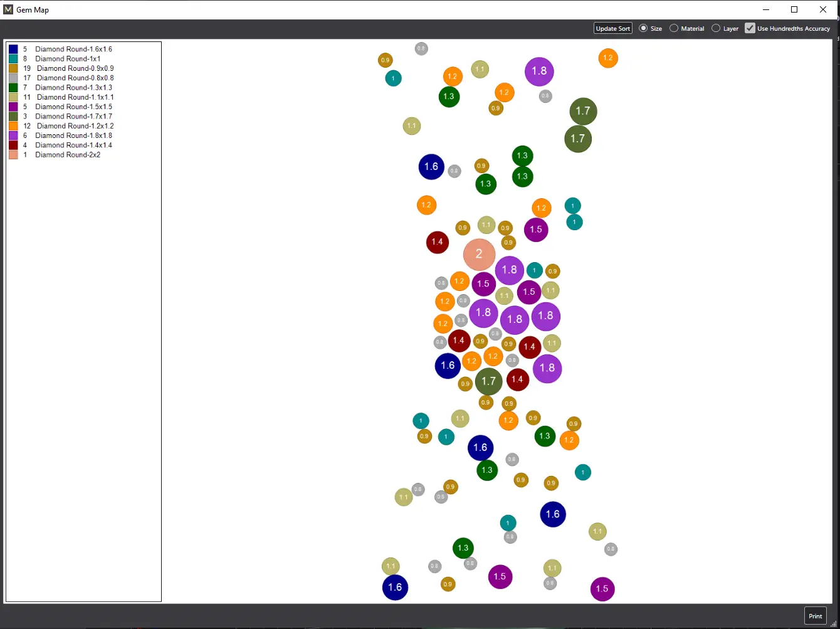Viewport: 840px width, 629px height.
Task: Click orange 1.2 gem in top-right corner
Action: [607, 58]
